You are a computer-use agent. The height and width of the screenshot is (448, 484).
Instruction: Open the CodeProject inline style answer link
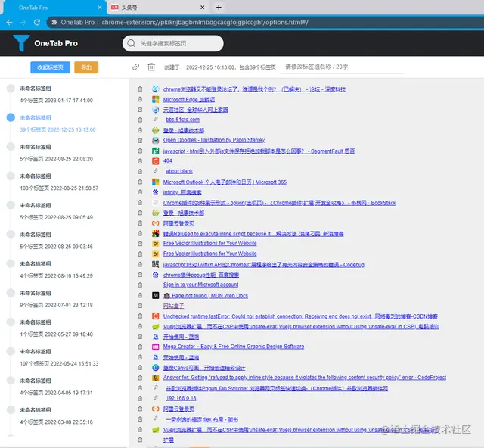pyautogui.click(x=305, y=378)
